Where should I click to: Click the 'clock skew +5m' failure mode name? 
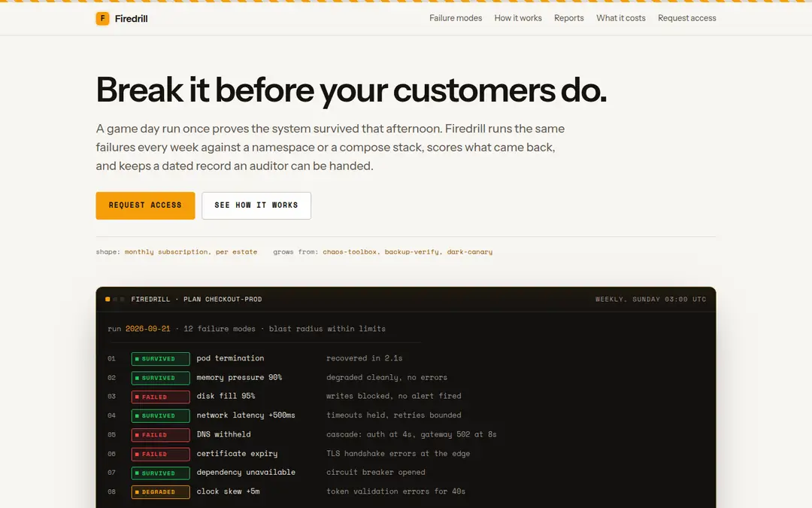click(229, 491)
